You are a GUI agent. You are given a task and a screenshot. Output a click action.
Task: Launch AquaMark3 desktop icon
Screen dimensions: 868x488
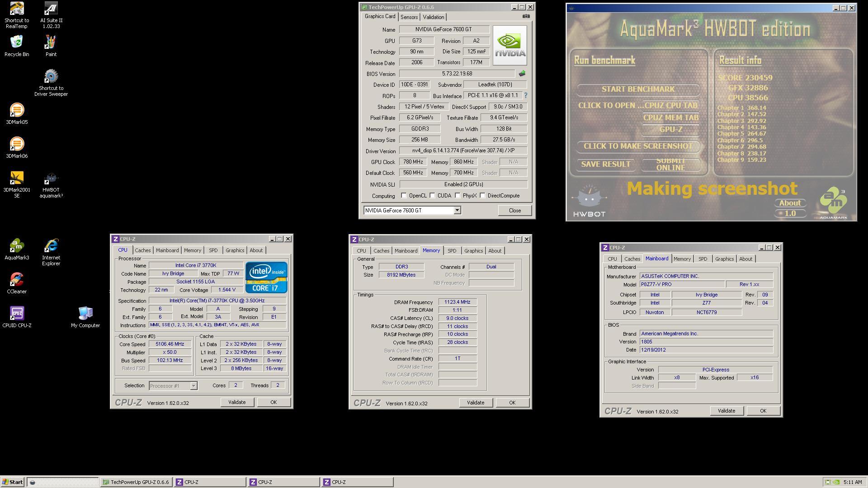[17, 249]
